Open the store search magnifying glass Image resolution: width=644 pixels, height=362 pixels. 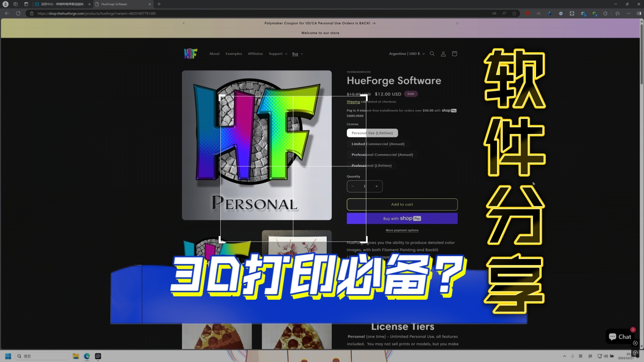(432, 54)
